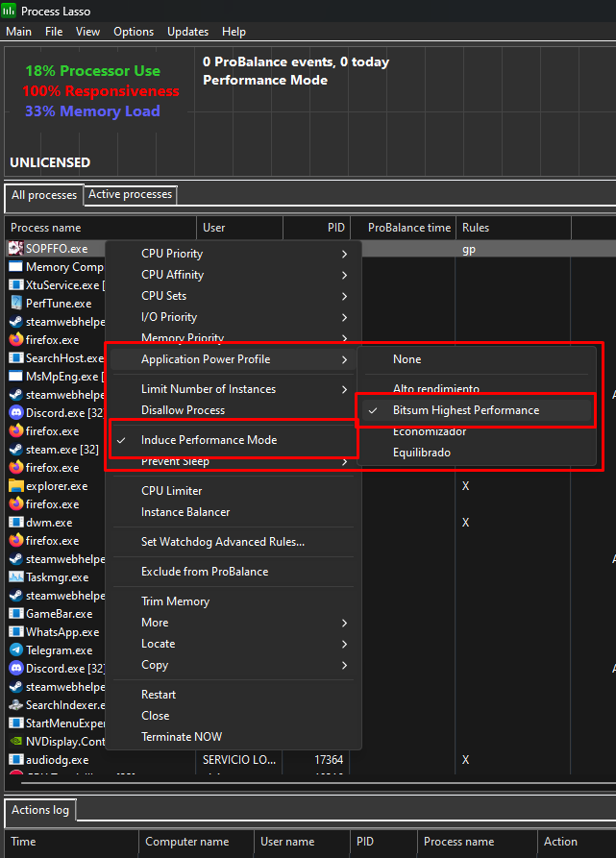Sort by User column header
The width and height of the screenshot is (616, 858).
coord(239,228)
